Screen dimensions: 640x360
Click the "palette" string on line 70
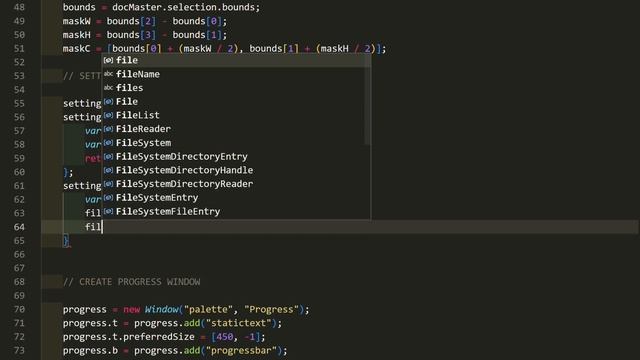(209, 309)
